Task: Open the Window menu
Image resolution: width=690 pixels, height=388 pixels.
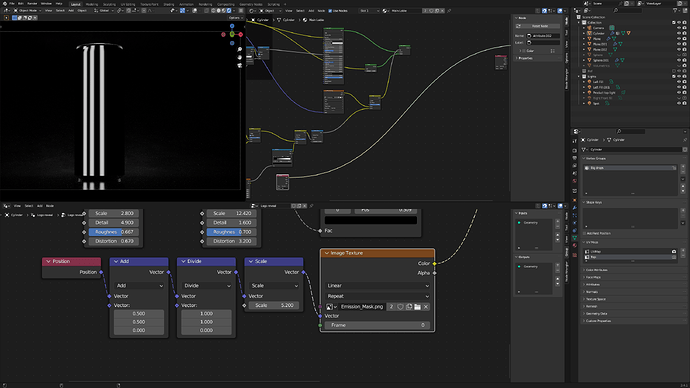Action: pyautogui.click(x=46, y=4)
